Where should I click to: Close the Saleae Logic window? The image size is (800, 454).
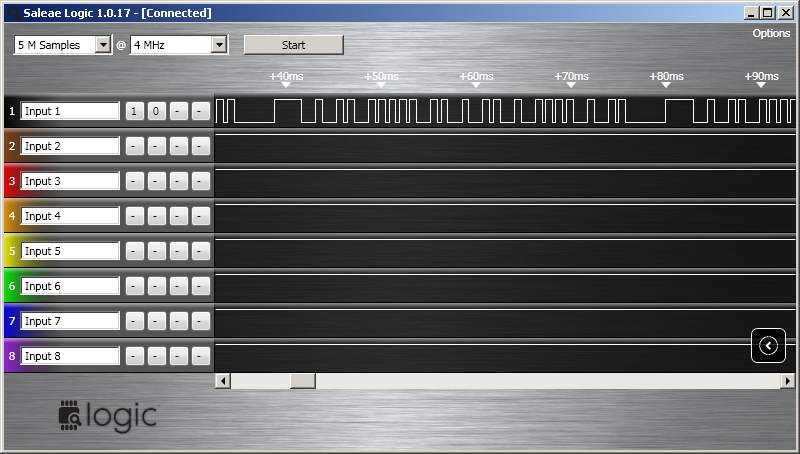(786, 13)
